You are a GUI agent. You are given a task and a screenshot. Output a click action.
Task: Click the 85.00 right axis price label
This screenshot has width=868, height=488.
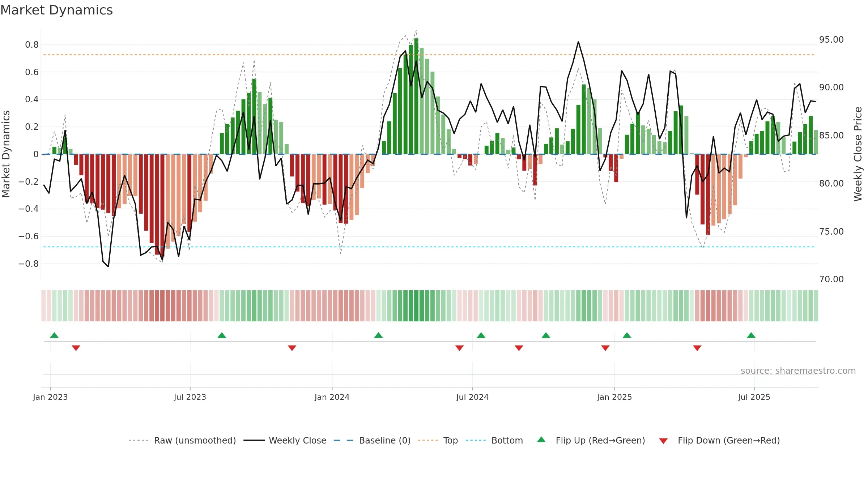tap(831, 135)
